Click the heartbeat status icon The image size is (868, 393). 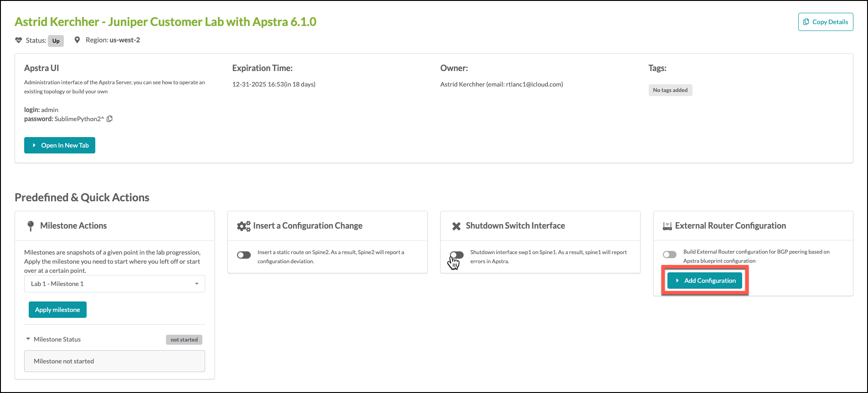pyautogui.click(x=19, y=40)
